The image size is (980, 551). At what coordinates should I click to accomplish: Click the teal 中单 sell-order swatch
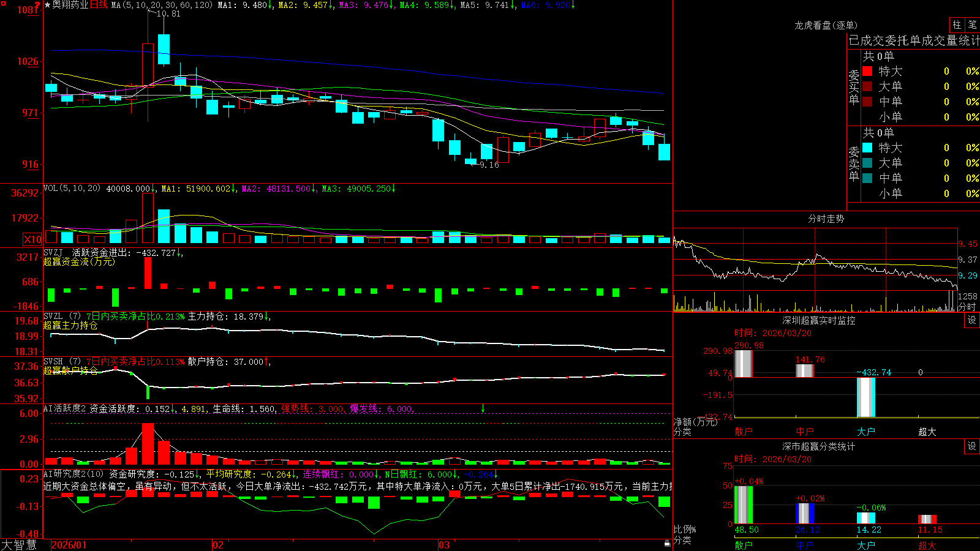coord(867,178)
